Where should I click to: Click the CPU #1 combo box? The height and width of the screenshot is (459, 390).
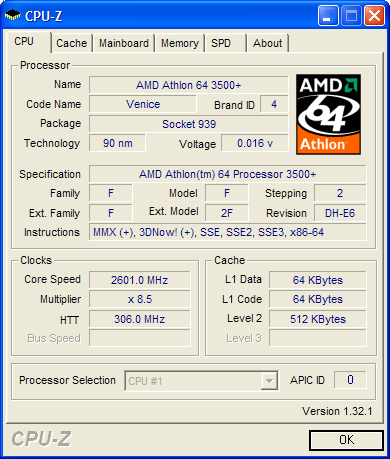pyautogui.click(x=201, y=381)
